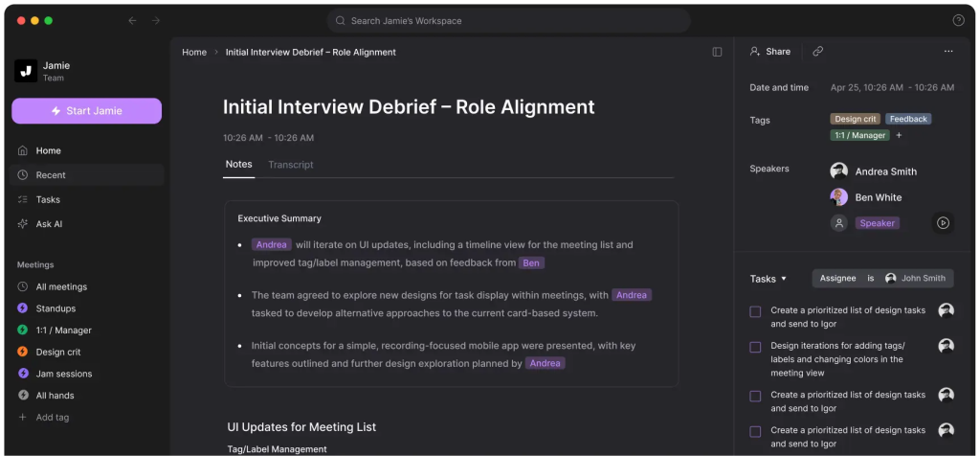Copy the meeting link via chain icon
980x456 pixels.
[x=817, y=52]
